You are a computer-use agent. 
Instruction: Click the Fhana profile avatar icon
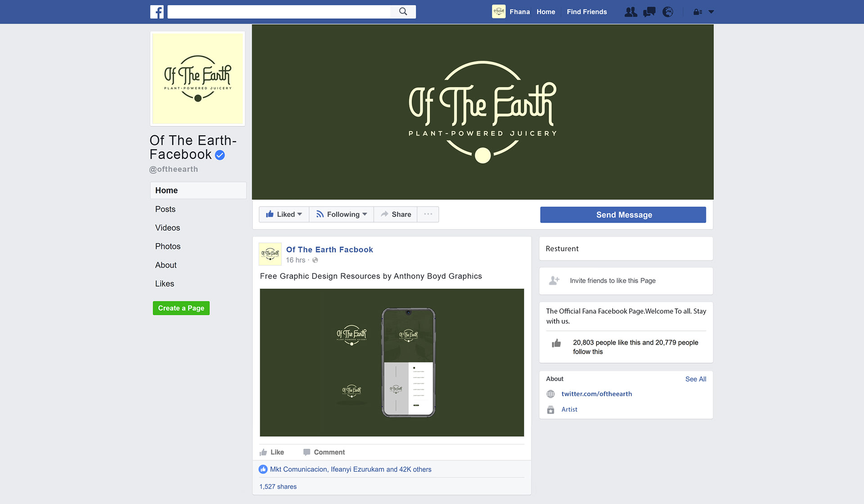point(499,12)
